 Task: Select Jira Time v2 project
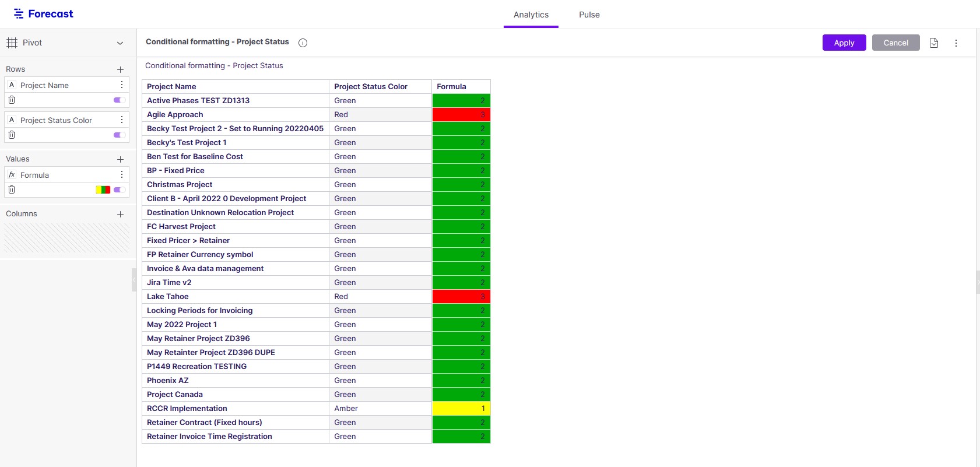coord(169,283)
